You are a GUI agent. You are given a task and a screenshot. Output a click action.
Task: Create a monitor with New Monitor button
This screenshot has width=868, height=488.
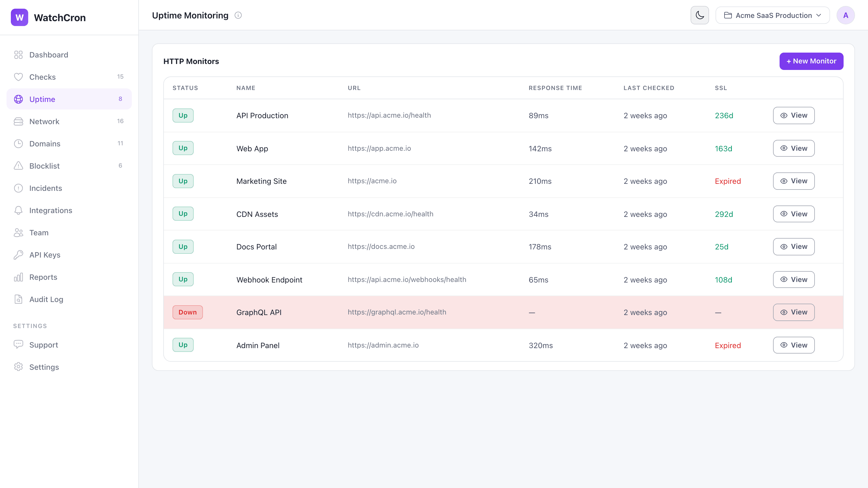[811, 61]
